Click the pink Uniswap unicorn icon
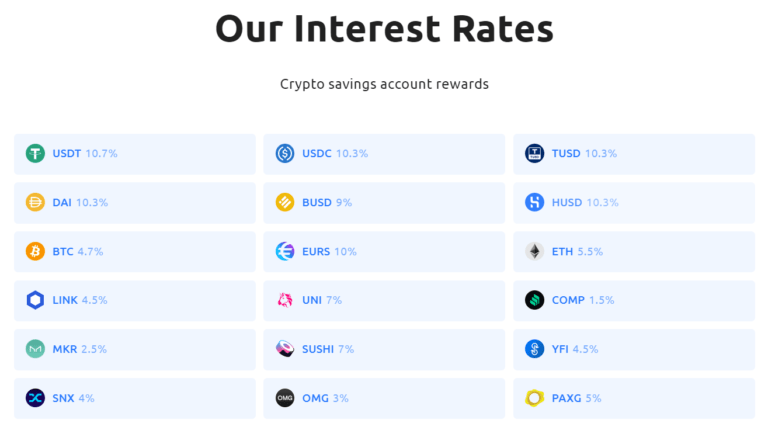The width and height of the screenshot is (768, 423). [285, 300]
